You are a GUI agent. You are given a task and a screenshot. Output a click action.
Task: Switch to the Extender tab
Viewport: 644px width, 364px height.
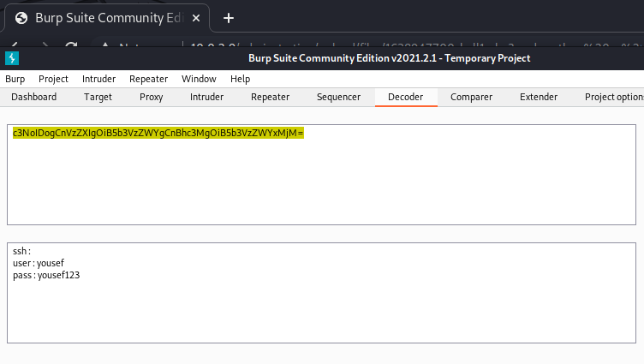pyautogui.click(x=539, y=97)
